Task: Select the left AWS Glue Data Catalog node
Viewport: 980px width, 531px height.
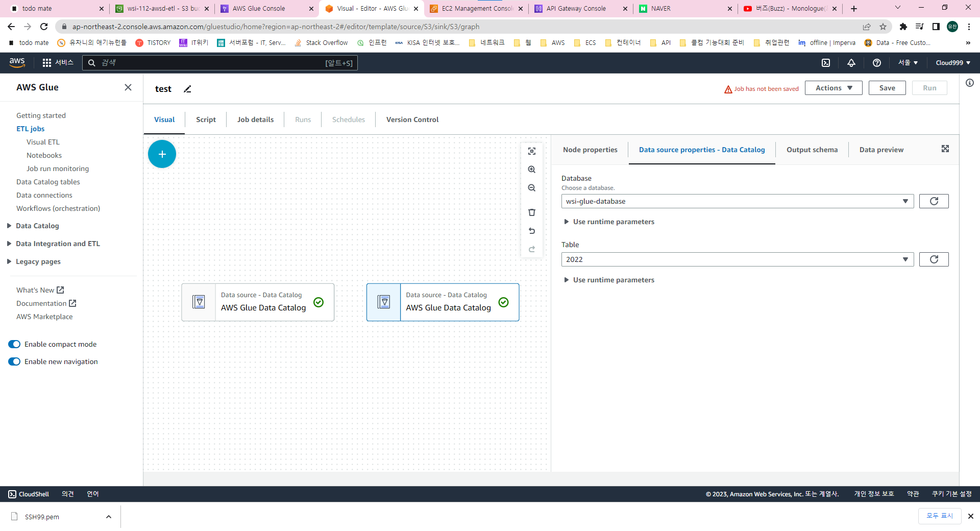Action: (258, 302)
